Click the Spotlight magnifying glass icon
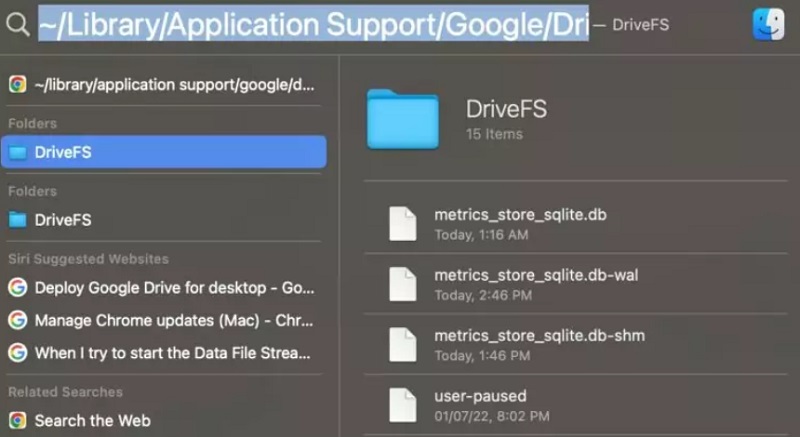Image resolution: width=800 pixels, height=437 pixels. [18, 24]
